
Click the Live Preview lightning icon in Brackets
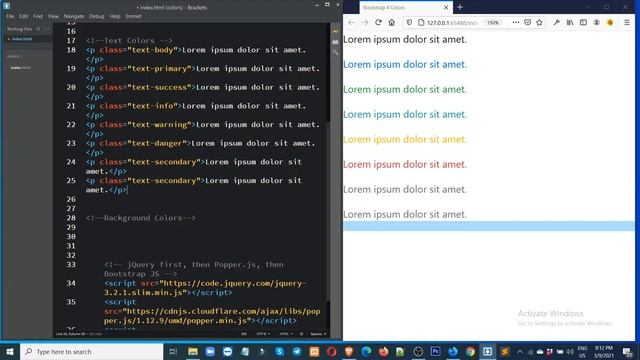point(336,31)
